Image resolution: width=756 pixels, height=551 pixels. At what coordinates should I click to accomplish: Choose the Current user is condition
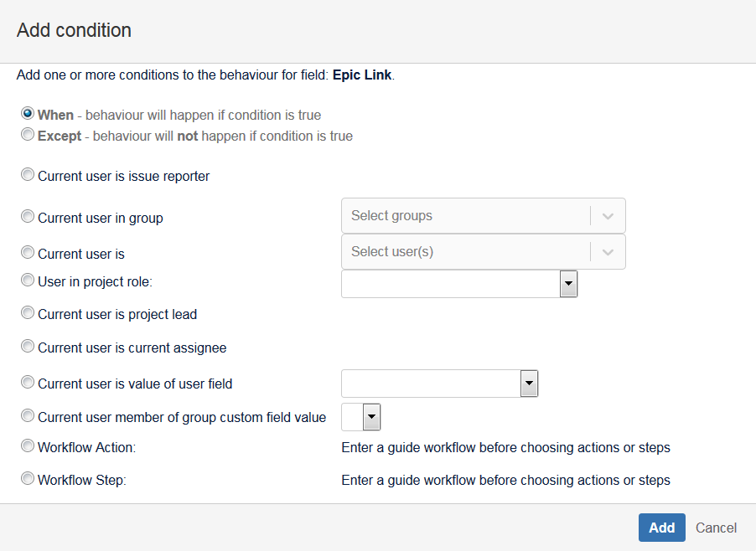[x=28, y=253]
